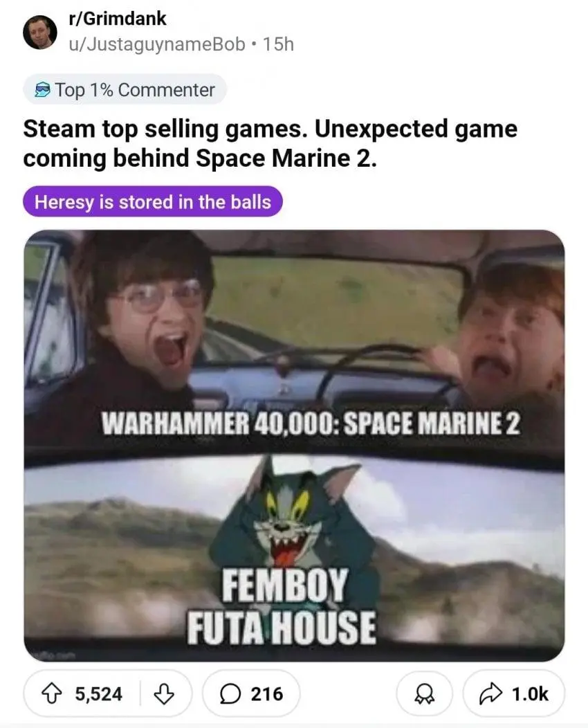The image size is (588, 728).
Task: Give an award using the ribbon icon
Action: pyautogui.click(x=423, y=695)
